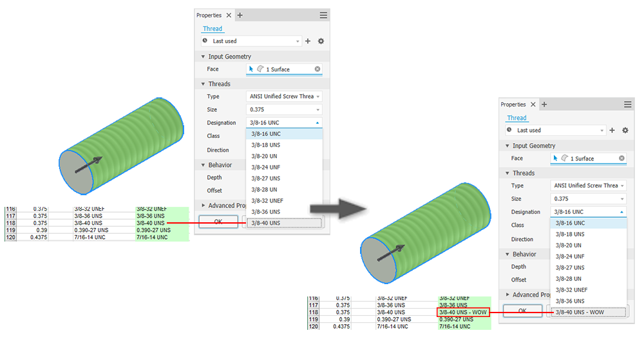Image resolution: width=644 pixels, height=337 pixels.
Task: Click the direction arrow on right cylinder
Action: tap(391, 253)
